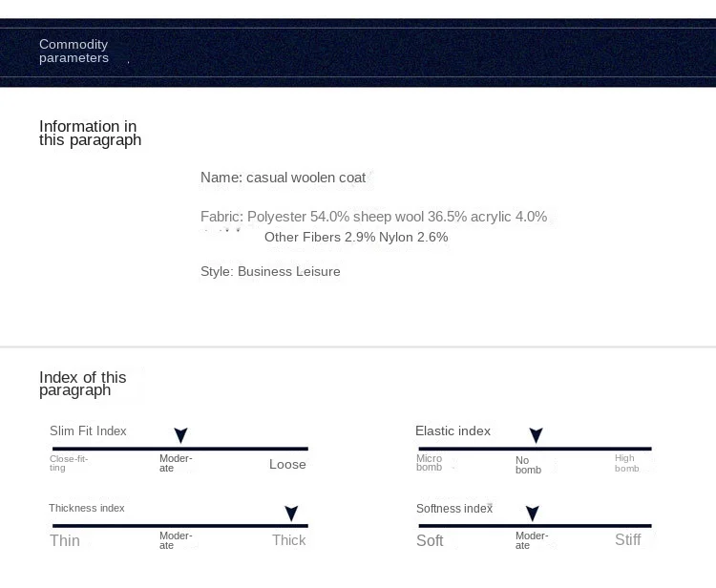
Task: Select the Commodity parameters header tab
Action: (74, 52)
